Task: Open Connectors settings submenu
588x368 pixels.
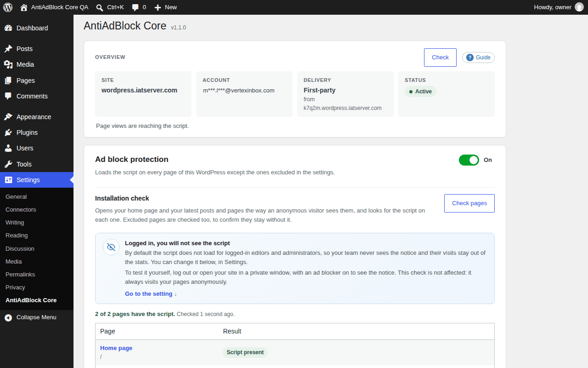Action: click(x=21, y=209)
